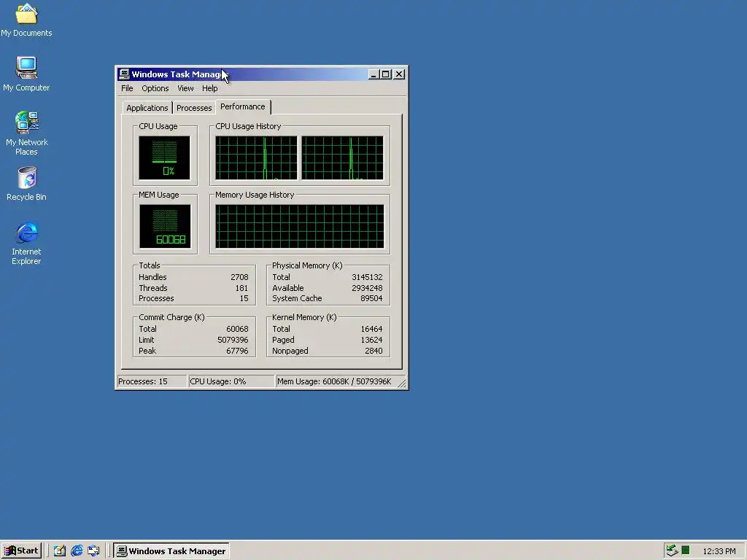
Task: Click status bar 'Processes: 15'
Action: tap(152, 381)
